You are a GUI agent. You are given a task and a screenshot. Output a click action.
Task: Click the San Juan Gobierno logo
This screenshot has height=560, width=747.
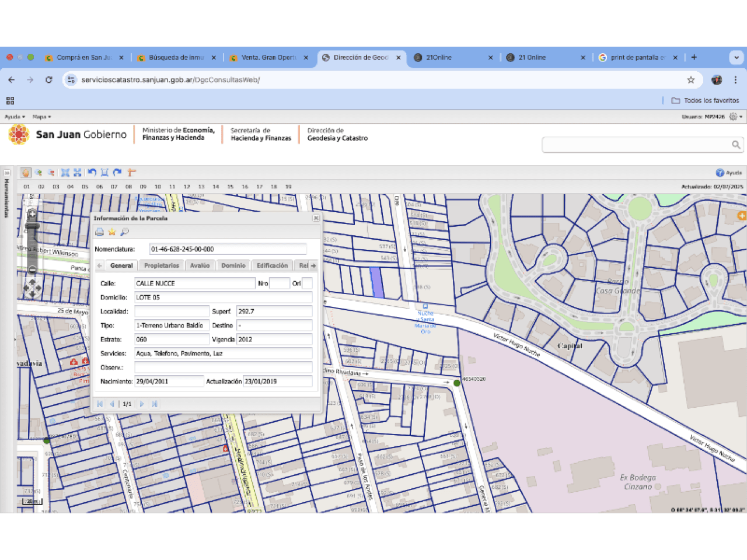(68, 135)
